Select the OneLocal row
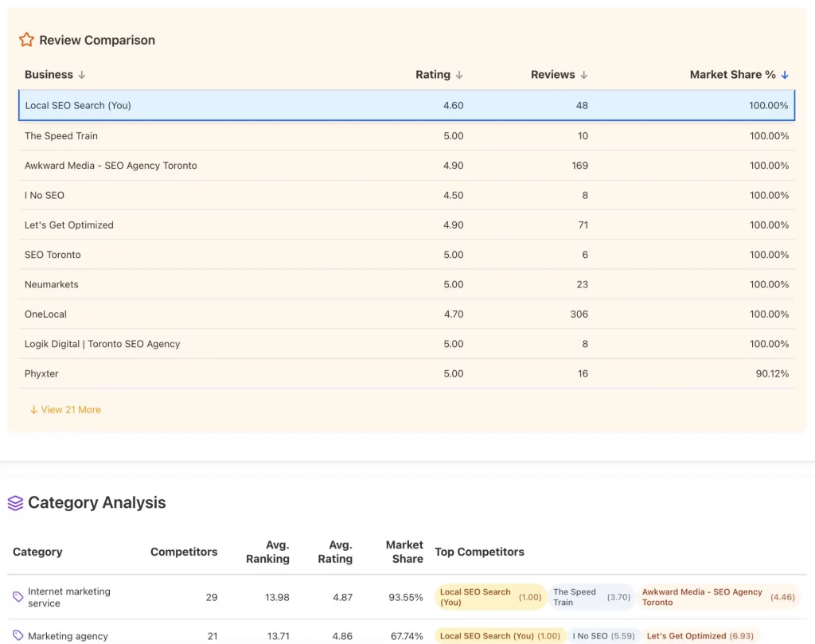Viewport: 815px width, 644px height. pos(407,314)
